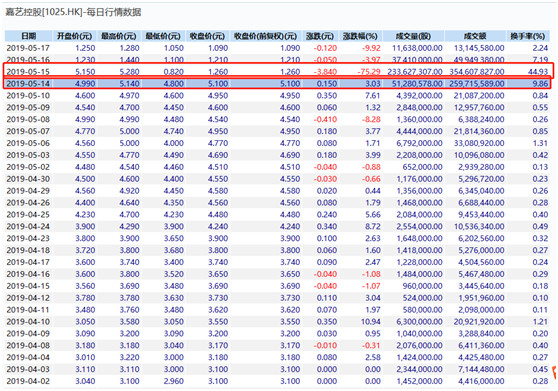This screenshot has width=558, height=391.
Task: Select the date cell 2019-04-16
Action: [x=28, y=274]
